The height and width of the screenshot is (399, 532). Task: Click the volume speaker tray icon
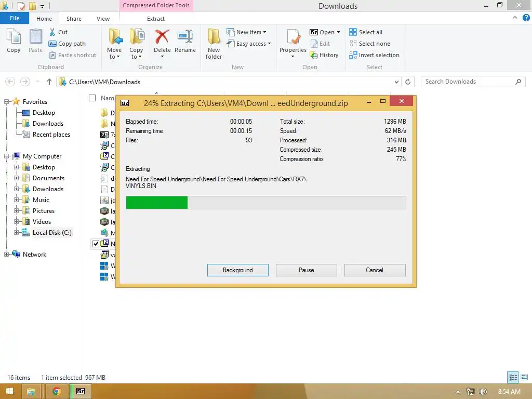coord(483,392)
